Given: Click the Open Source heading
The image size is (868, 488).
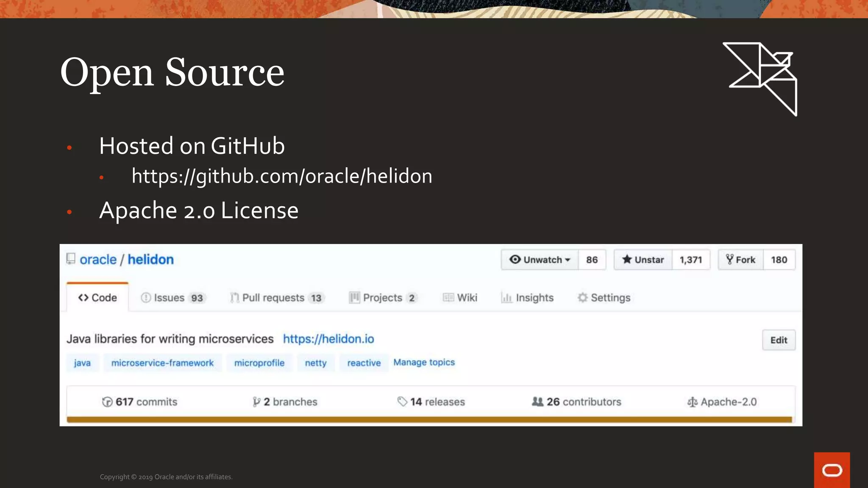Looking at the screenshot, I should tap(172, 73).
